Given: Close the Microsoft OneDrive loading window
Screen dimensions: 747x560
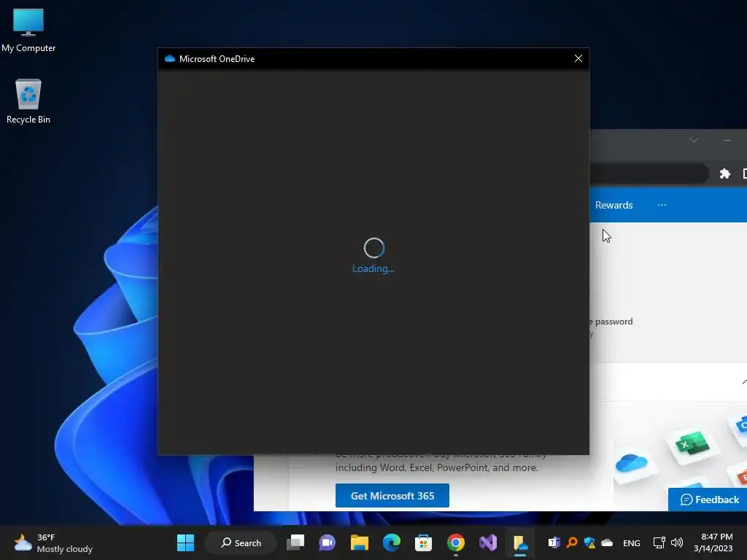Looking at the screenshot, I should 578,58.
